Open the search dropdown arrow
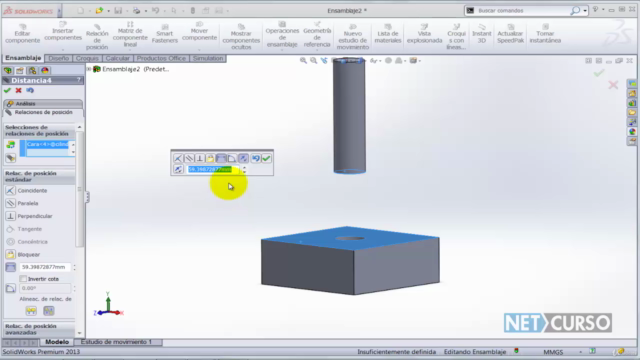This screenshot has height=360, width=640. (x=585, y=11)
